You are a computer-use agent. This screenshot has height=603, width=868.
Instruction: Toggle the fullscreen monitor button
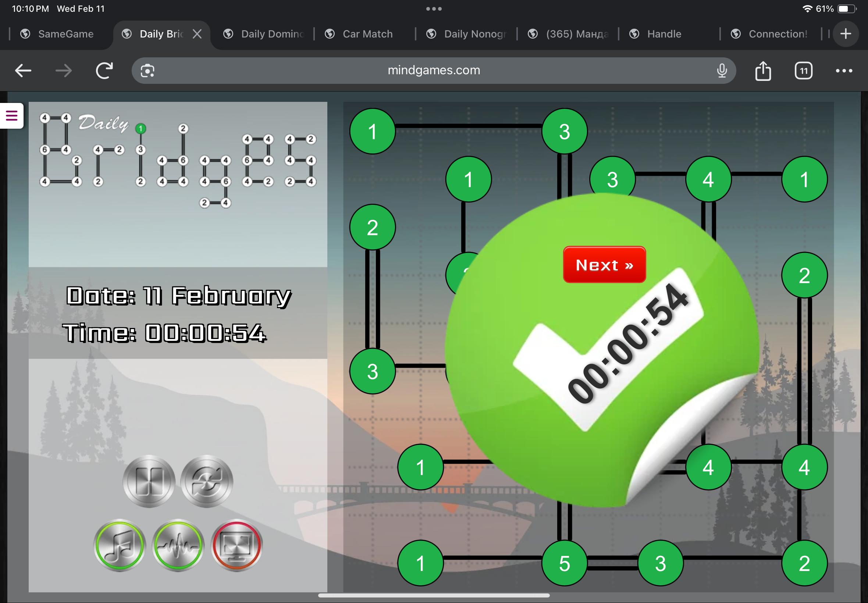pyautogui.click(x=236, y=545)
